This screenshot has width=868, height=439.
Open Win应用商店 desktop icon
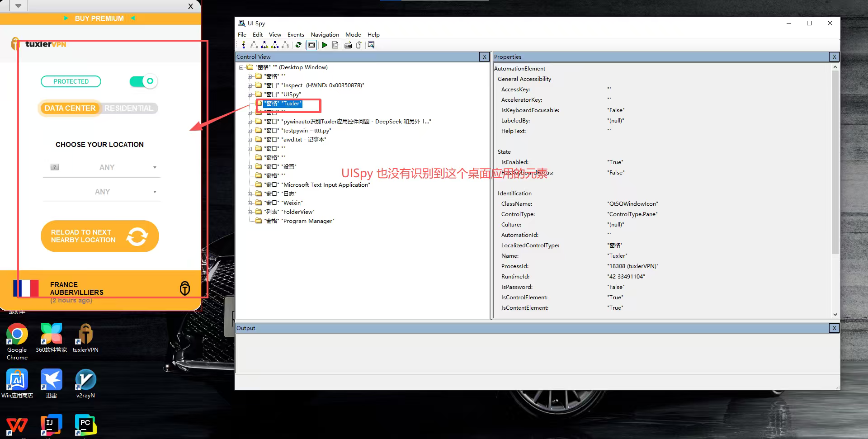pyautogui.click(x=17, y=383)
